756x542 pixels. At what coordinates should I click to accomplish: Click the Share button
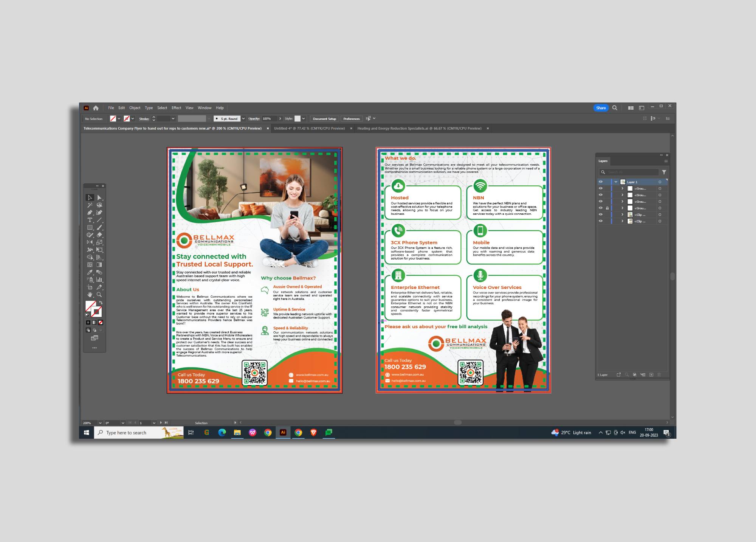coord(601,108)
